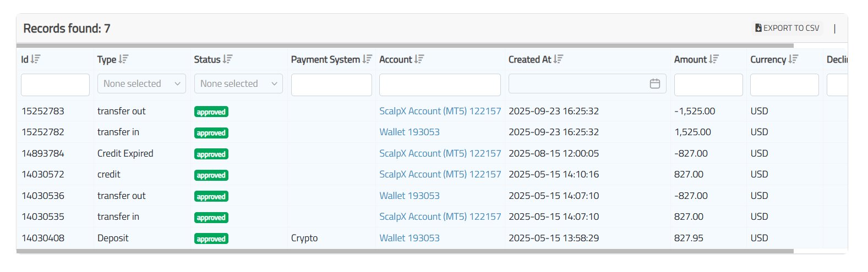Click the Amount filter input
Viewport: 868px width, 272px height.
[708, 85]
